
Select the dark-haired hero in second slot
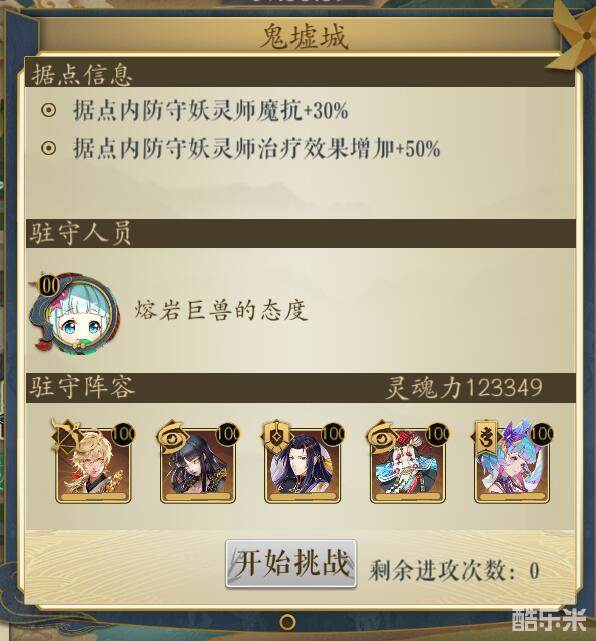pos(198,466)
